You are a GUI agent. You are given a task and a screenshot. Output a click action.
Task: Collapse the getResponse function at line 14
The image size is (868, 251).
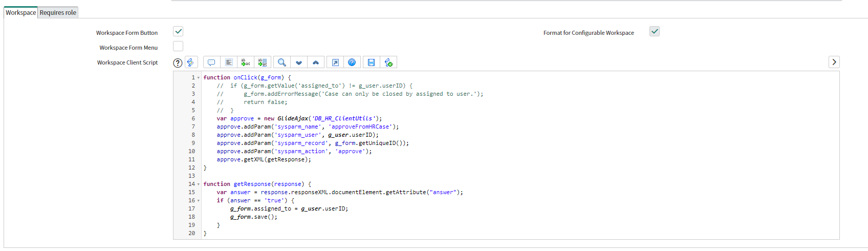coord(199,184)
